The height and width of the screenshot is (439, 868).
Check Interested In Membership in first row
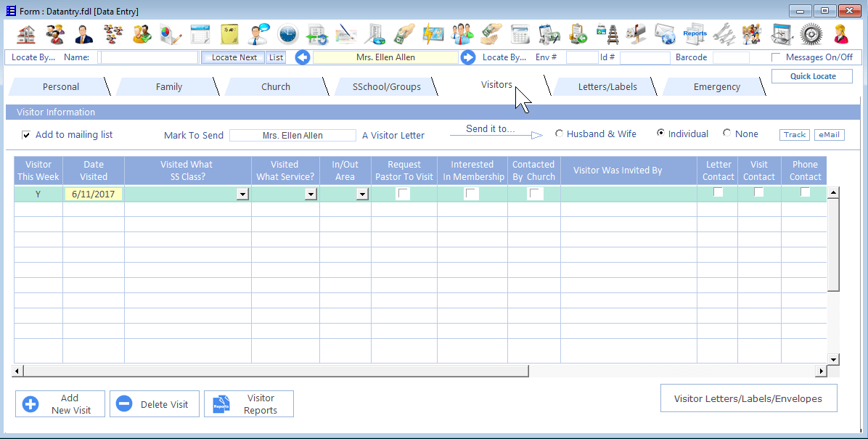pos(472,194)
